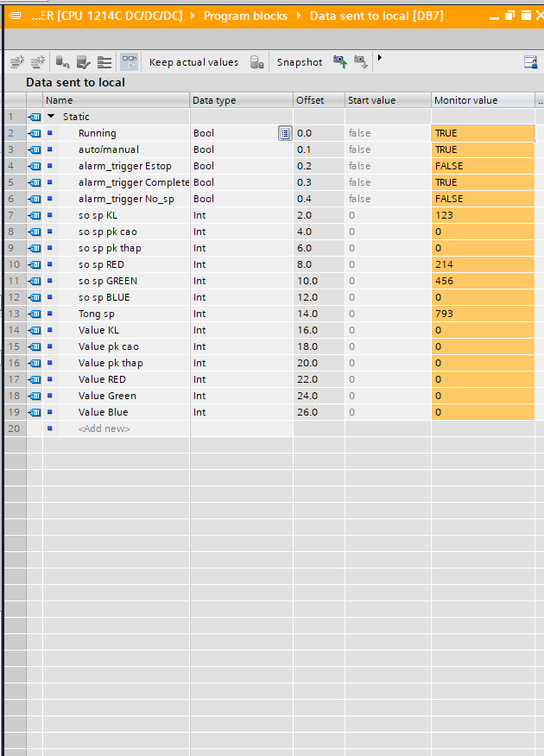Viewport: 544px width, 756px height.
Task: Click the tag icon in row 7
Action: click(x=35, y=215)
